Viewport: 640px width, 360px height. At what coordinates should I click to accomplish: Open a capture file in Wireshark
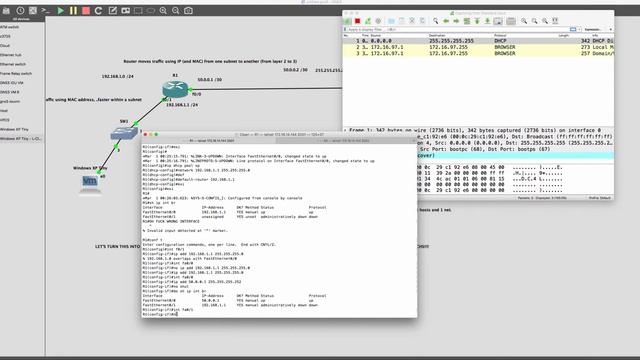coord(391,21)
